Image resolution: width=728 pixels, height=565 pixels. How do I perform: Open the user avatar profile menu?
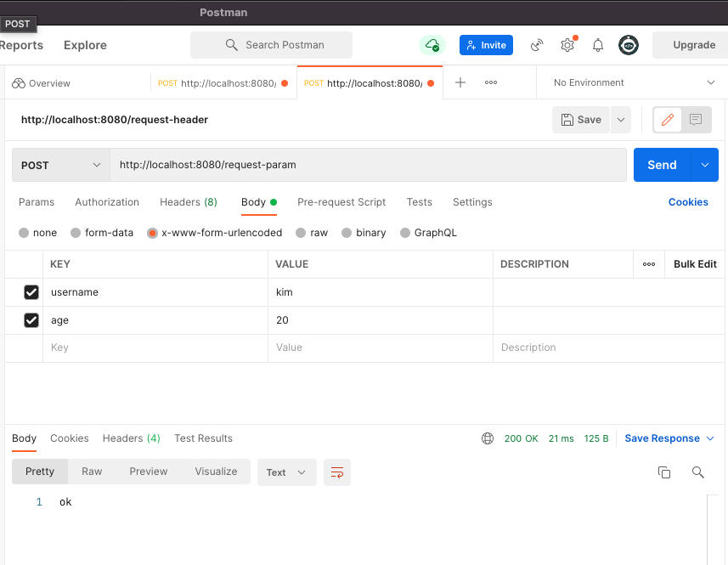point(628,45)
